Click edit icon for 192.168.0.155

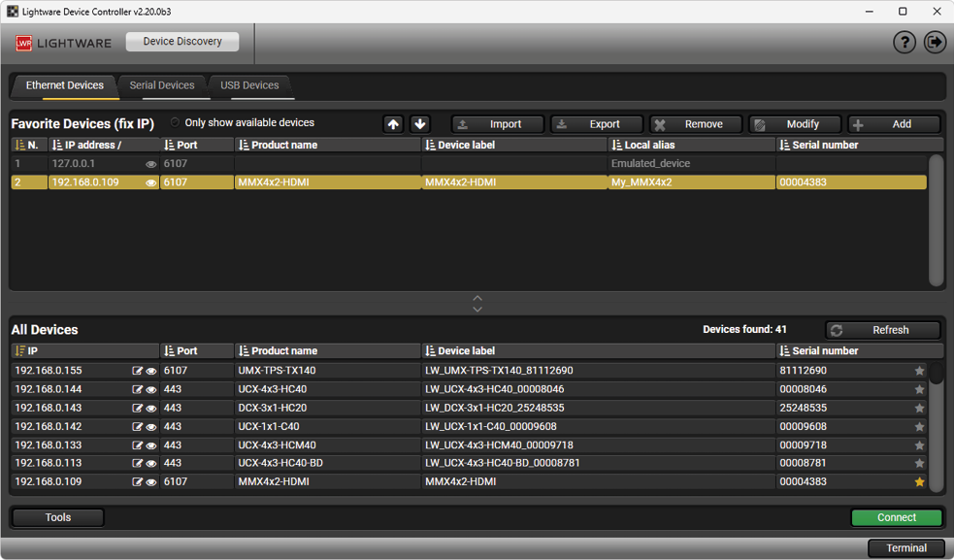[138, 371]
